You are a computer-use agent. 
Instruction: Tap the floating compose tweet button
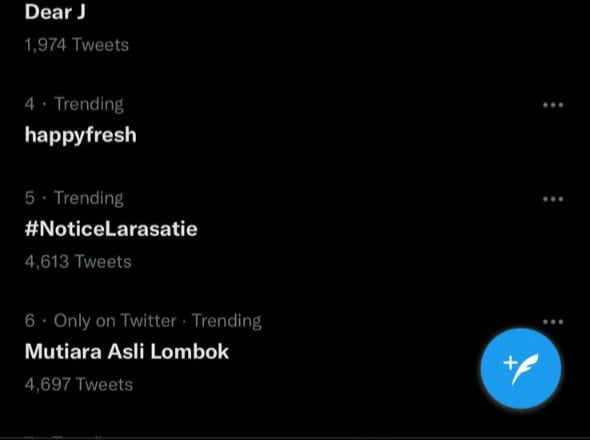[521, 368]
